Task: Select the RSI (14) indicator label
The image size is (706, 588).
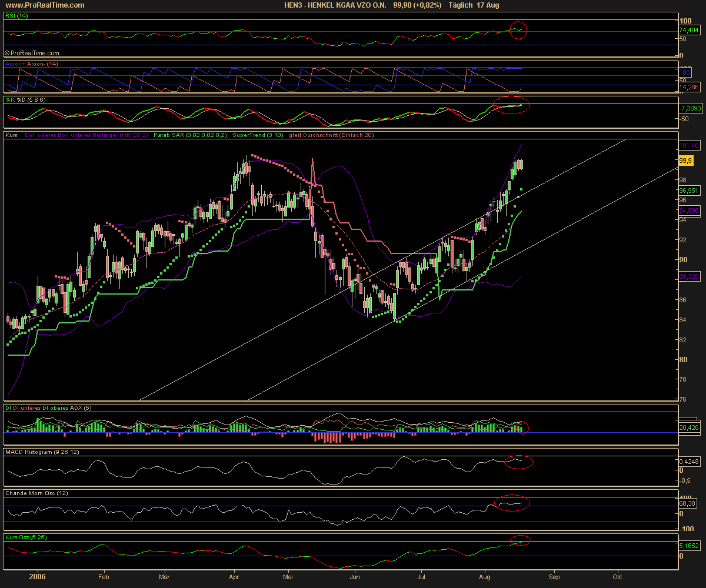Action: point(16,16)
